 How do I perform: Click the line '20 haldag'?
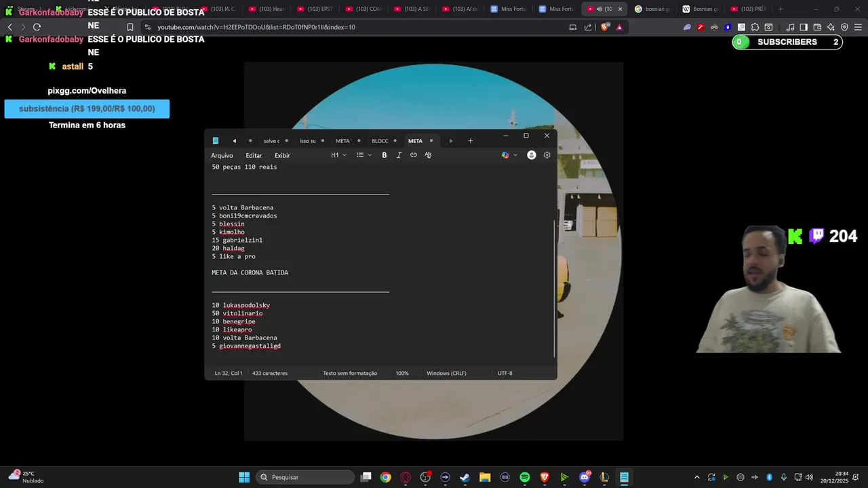click(229, 248)
